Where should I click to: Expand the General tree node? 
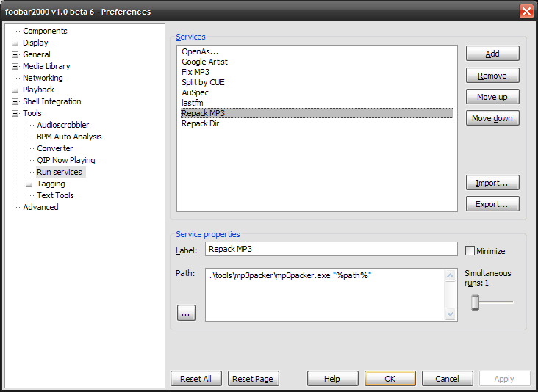pos(15,54)
